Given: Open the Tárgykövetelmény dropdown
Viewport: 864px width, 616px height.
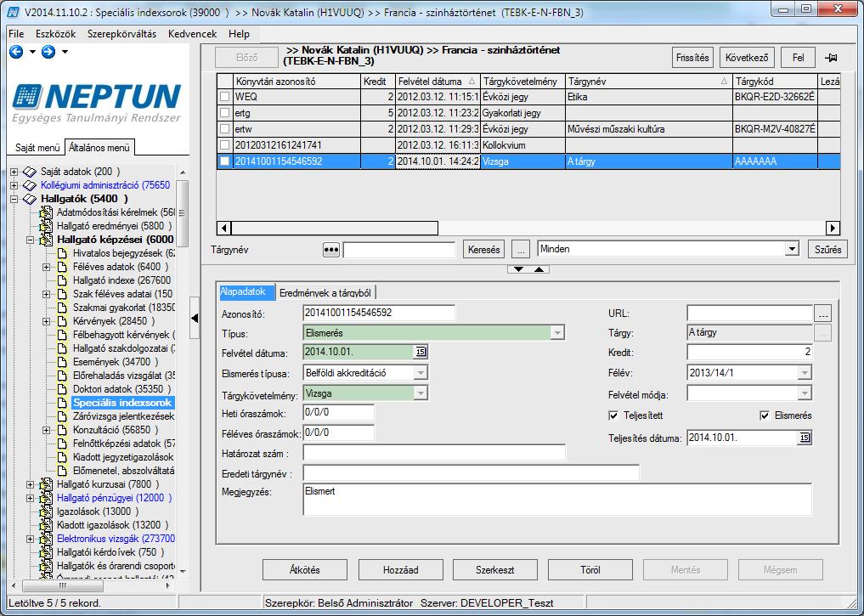Looking at the screenshot, I should tap(421, 393).
